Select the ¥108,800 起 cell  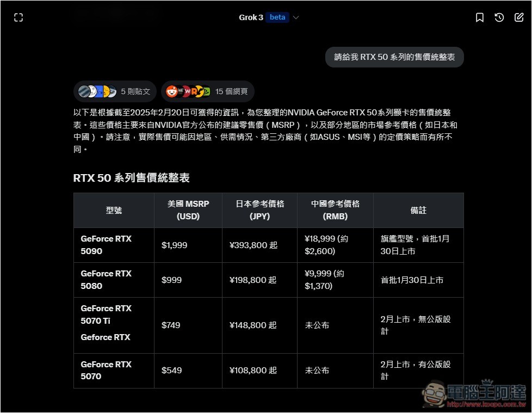(259, 371)
